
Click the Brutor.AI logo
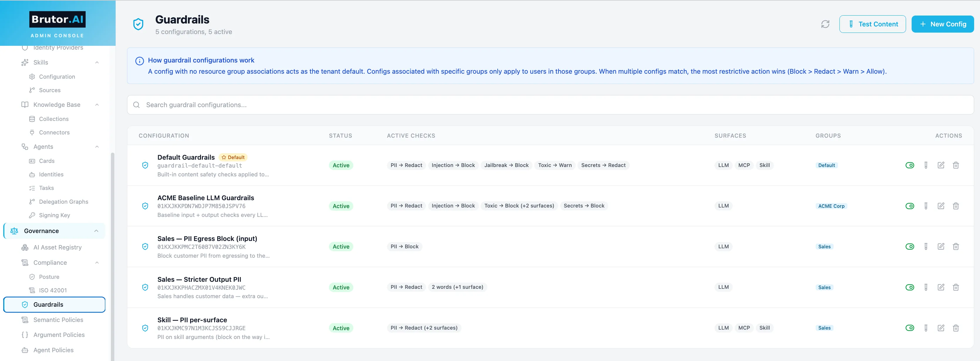point(58,19)
